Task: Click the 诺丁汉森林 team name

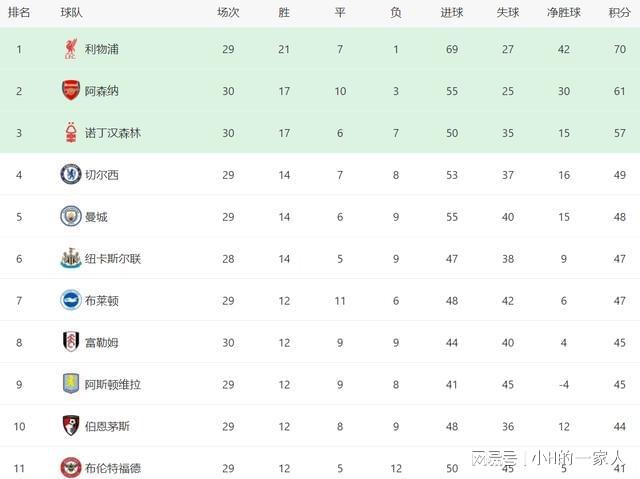Action: coord(113,133)
